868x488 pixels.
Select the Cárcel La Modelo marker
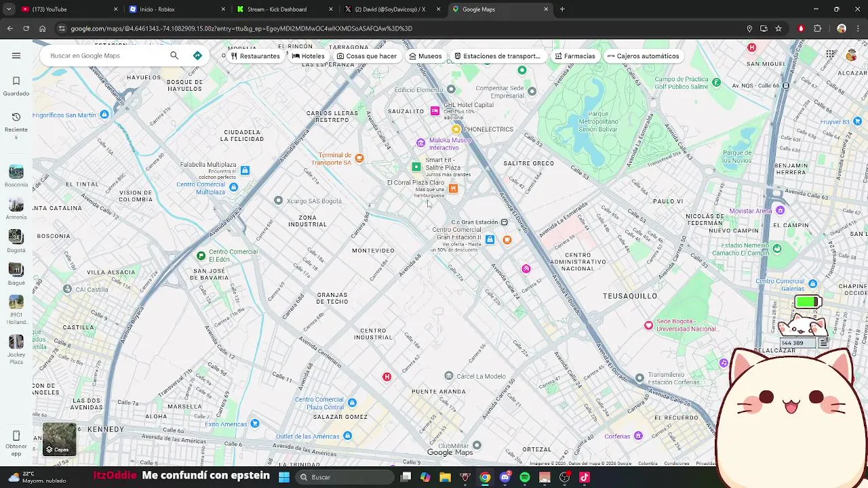click(x=449, y=375)
